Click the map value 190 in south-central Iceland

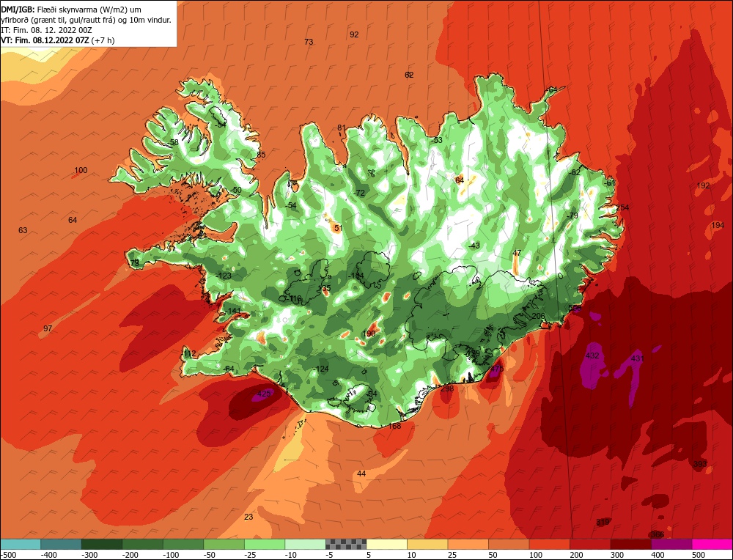coord(369,334)
